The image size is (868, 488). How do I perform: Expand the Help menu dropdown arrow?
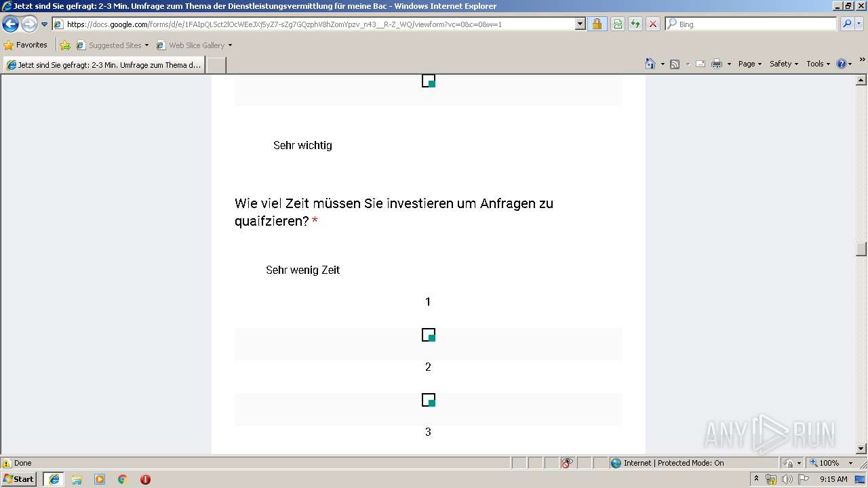pyautogui.click(x=850, y=64)
